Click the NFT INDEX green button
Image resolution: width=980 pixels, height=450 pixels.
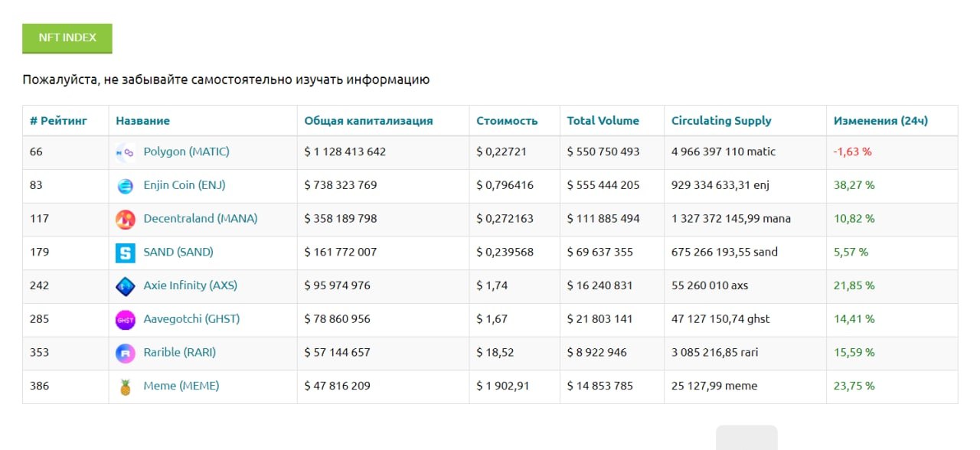coord(67,38)
